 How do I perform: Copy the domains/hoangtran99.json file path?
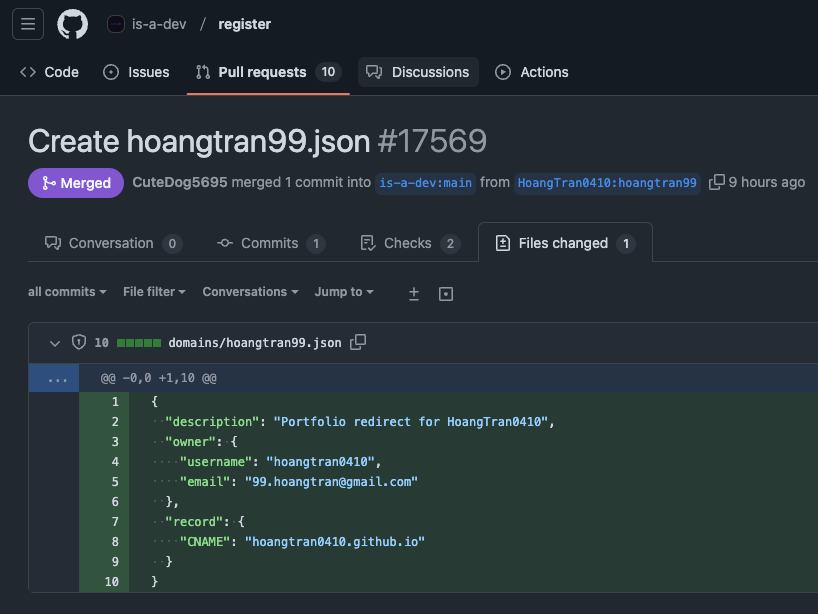pos(358,342)
